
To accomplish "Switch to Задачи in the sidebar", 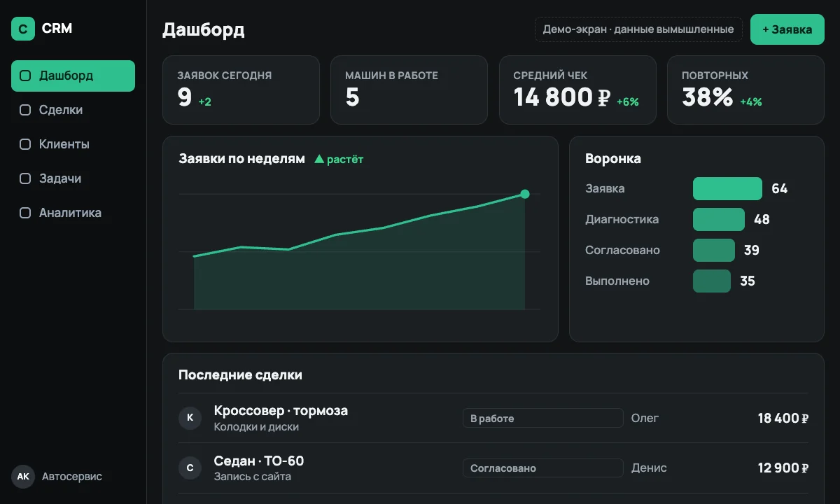I will point(73,178).
